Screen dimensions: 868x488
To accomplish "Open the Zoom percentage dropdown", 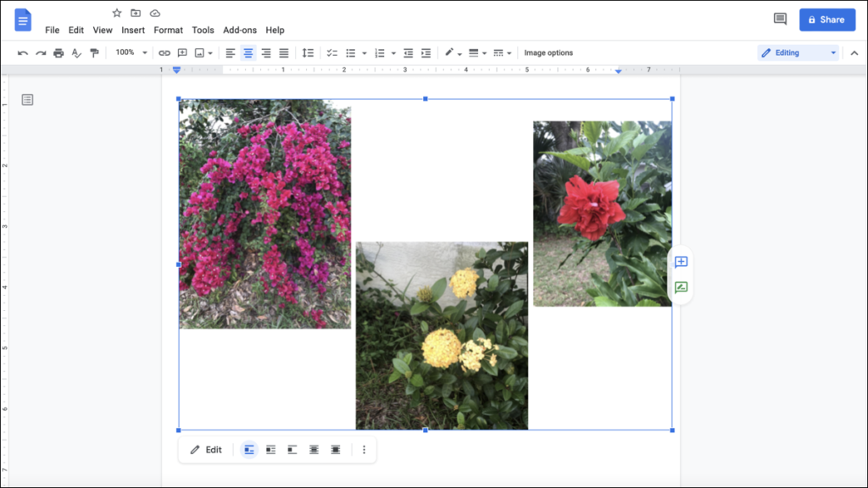I will point(129,53).
